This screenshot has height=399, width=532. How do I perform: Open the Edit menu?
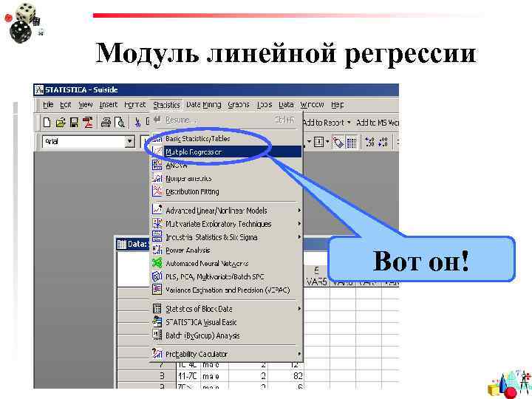(x=66, y=105)
